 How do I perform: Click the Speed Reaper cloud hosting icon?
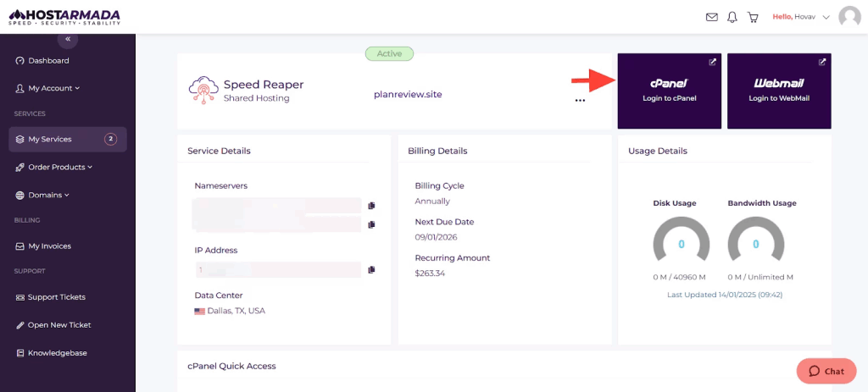tap(203, 91)
